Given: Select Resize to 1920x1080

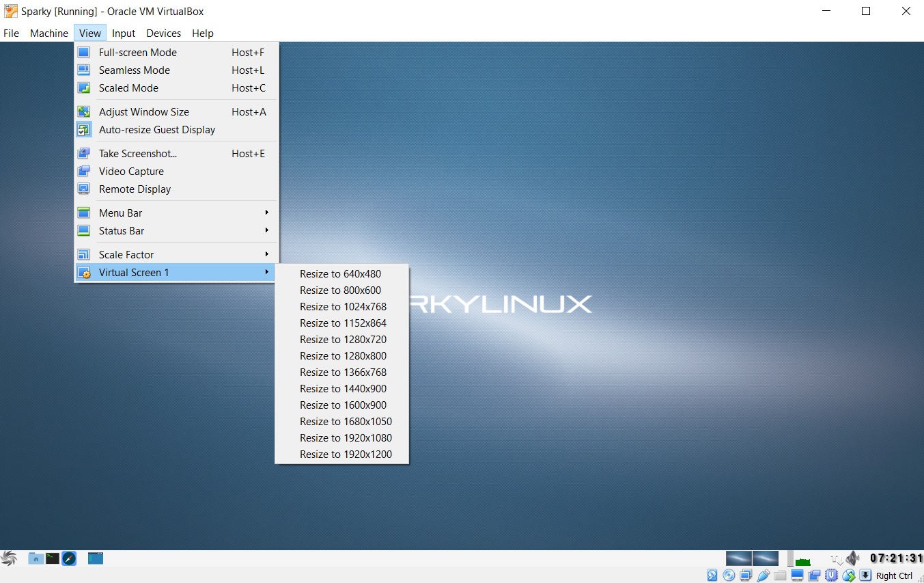Looking at the screenshot, I should click(341, 438).
